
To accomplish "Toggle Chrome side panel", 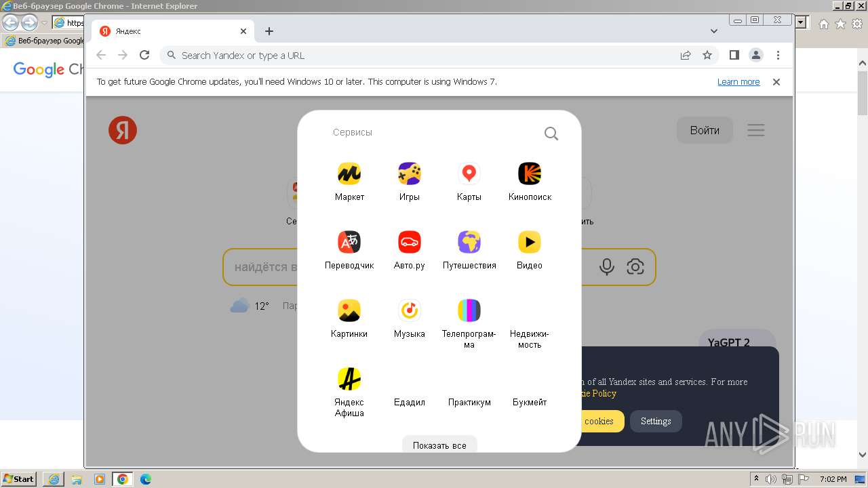I will [x=734, y=55].
